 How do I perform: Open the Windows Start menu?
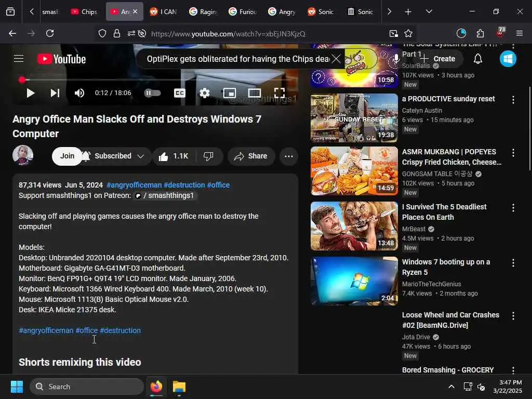click(x=17, y=387)
